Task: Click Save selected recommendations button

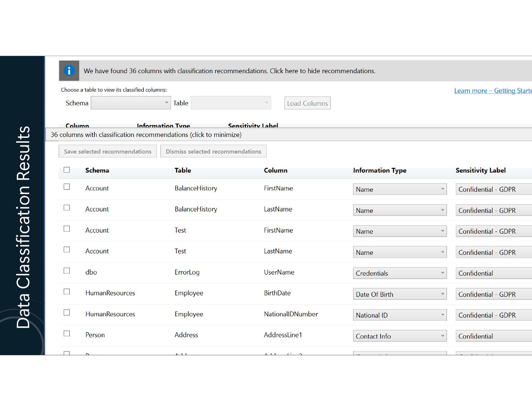Action: pyautogui.click(x=108, y=151)
